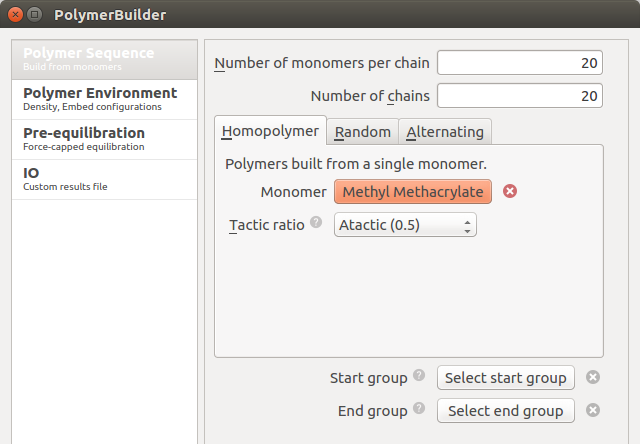640x444 pixels.
Task: Click the Start group help icon
Action: (419, 376)
